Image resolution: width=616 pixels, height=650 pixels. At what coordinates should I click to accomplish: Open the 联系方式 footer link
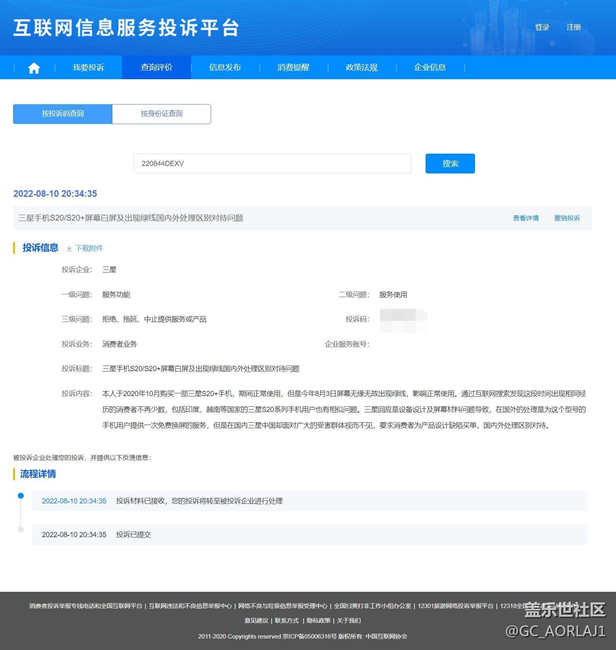(287, 620)
